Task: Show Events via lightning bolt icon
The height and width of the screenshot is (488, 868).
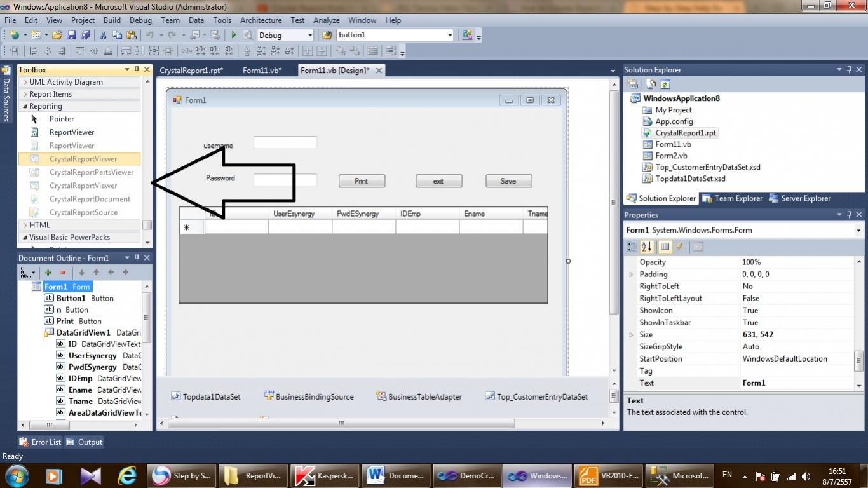Action: (x=679, y=247)
